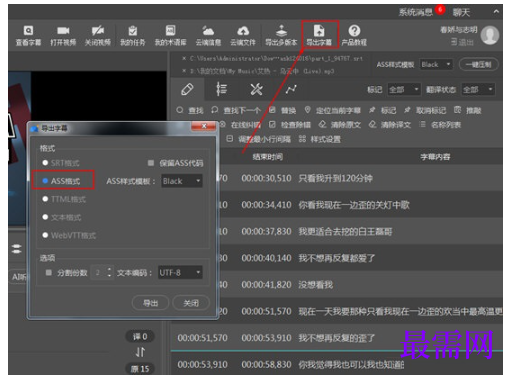Click the 一键压制 button
512x376 pixels.
point(479,64)
